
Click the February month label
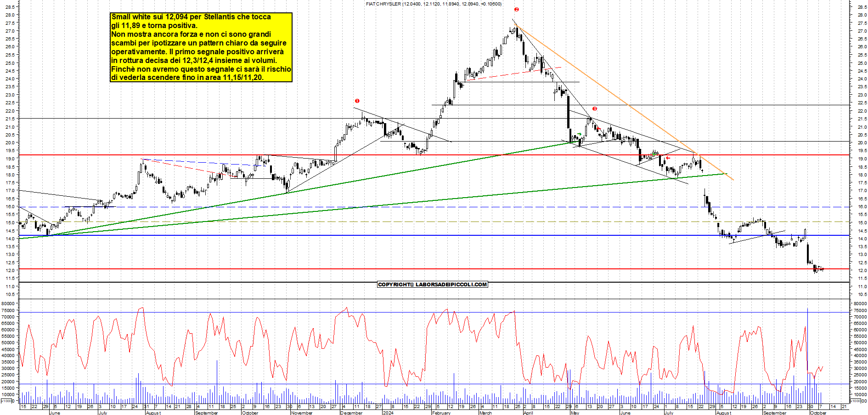441,413
